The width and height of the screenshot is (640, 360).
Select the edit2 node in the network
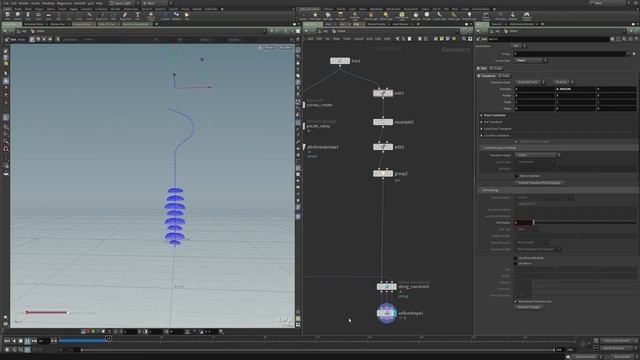point(383,147)
